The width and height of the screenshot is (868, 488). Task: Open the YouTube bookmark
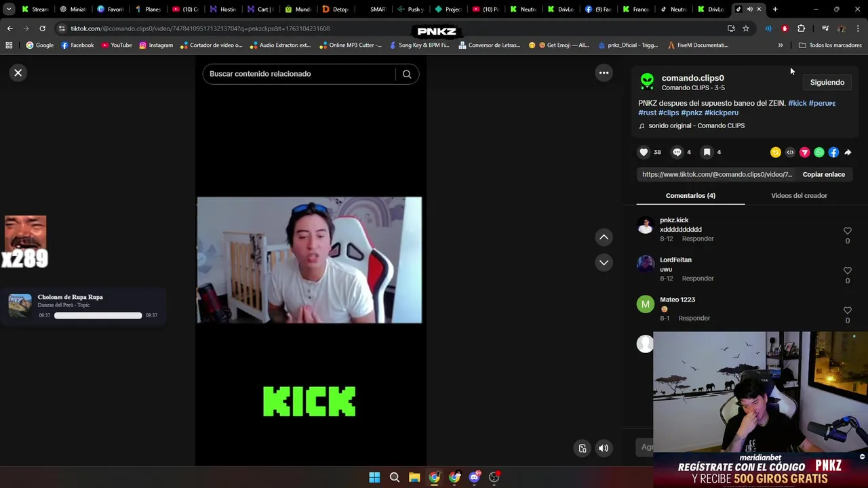tap(117, 45)
